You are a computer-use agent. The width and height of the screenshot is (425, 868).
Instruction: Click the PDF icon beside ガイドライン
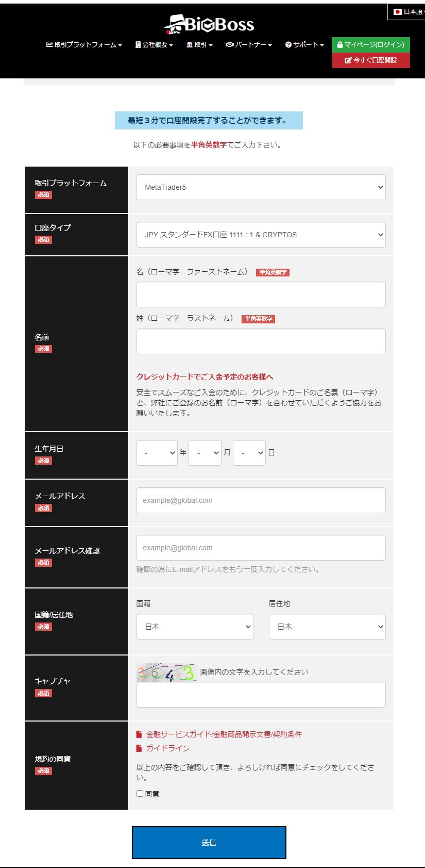139,748
